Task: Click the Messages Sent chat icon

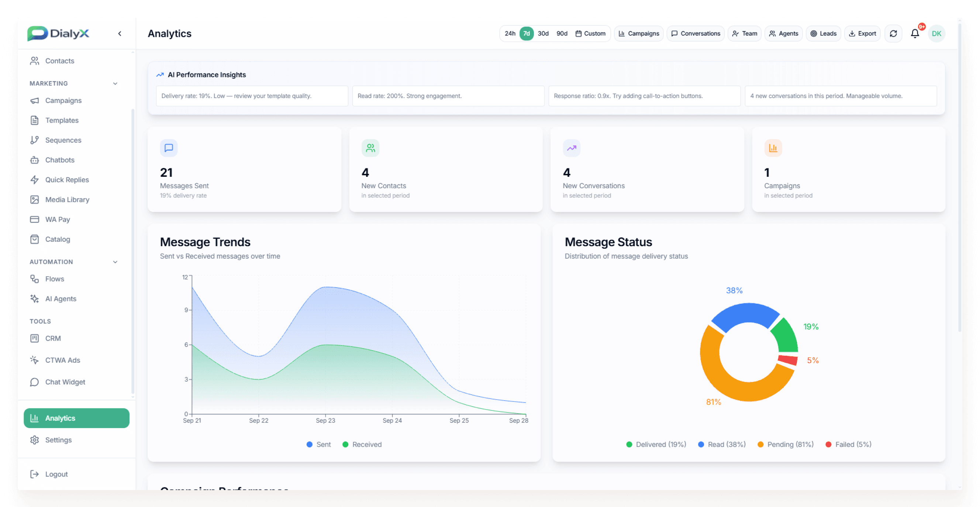Action: click(169, 148)
